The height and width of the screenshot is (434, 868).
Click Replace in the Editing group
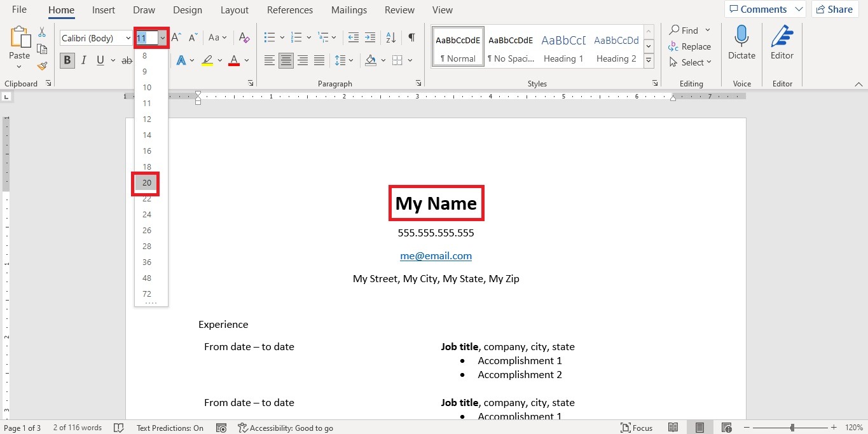click(690, 46)
